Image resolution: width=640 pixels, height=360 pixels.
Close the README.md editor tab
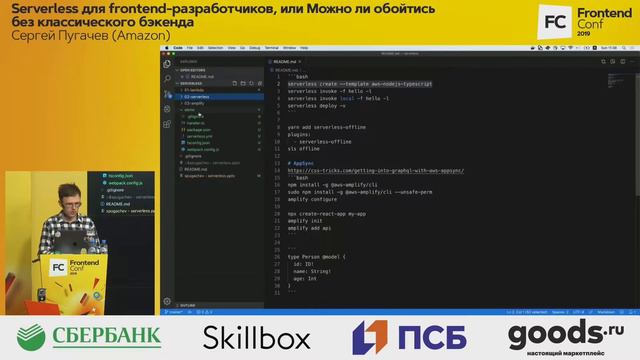300,62
